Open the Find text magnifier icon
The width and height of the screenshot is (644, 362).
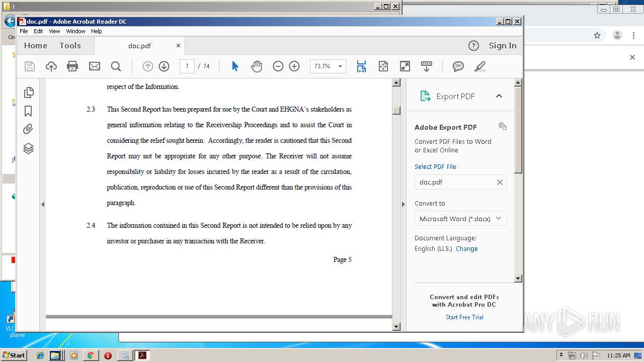(x=116, y=66)
